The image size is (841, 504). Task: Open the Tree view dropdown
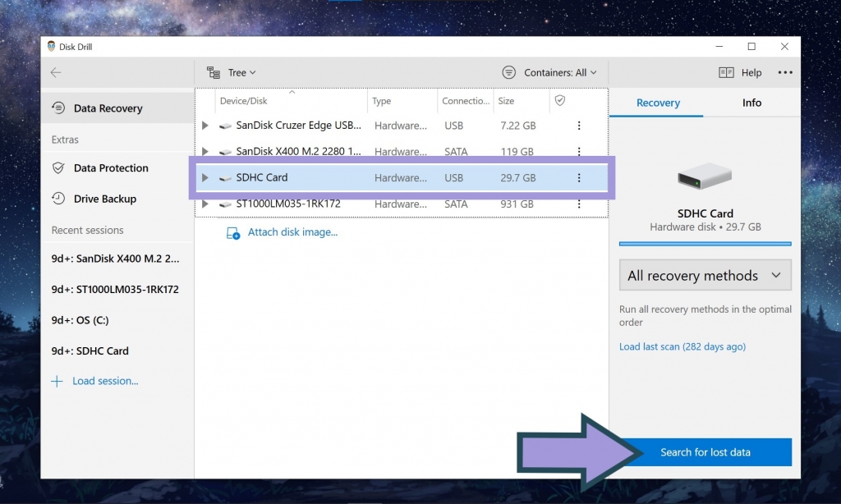coord(236,72)
